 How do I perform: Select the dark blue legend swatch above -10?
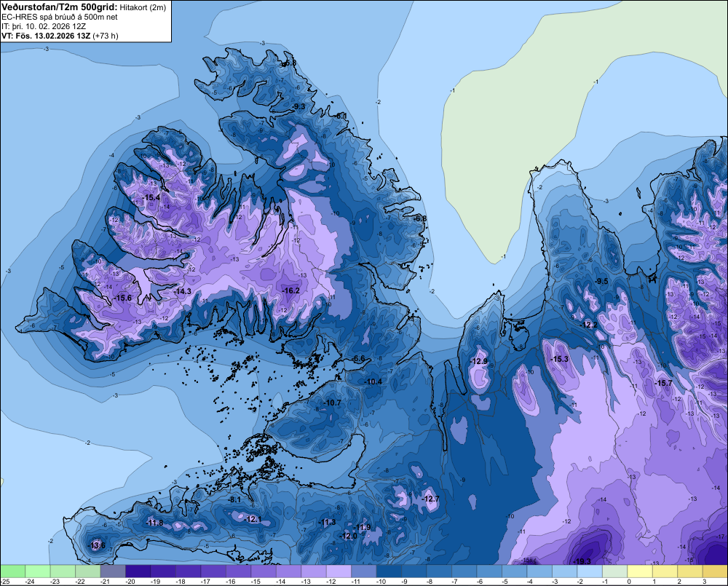389,571
